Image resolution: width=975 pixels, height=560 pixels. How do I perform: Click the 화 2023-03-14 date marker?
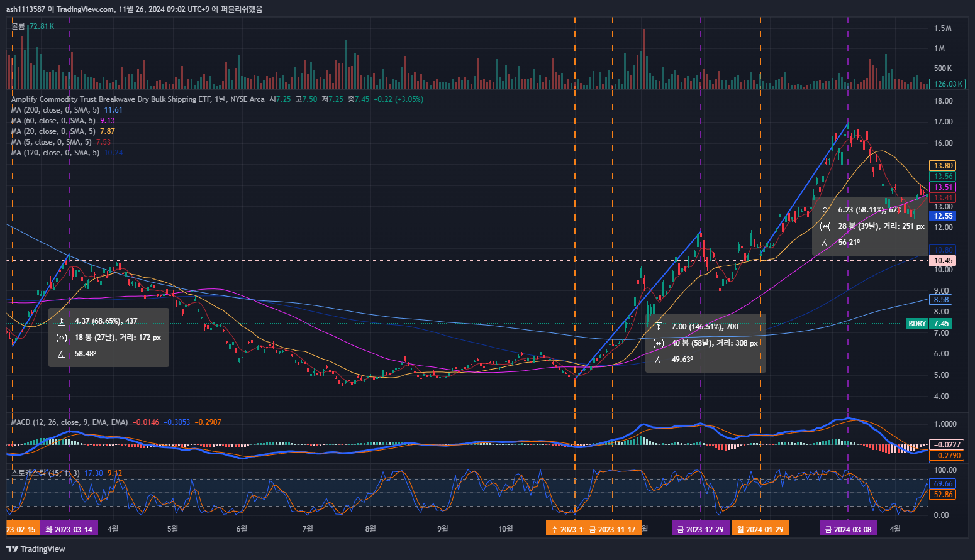tap(69, 529)
